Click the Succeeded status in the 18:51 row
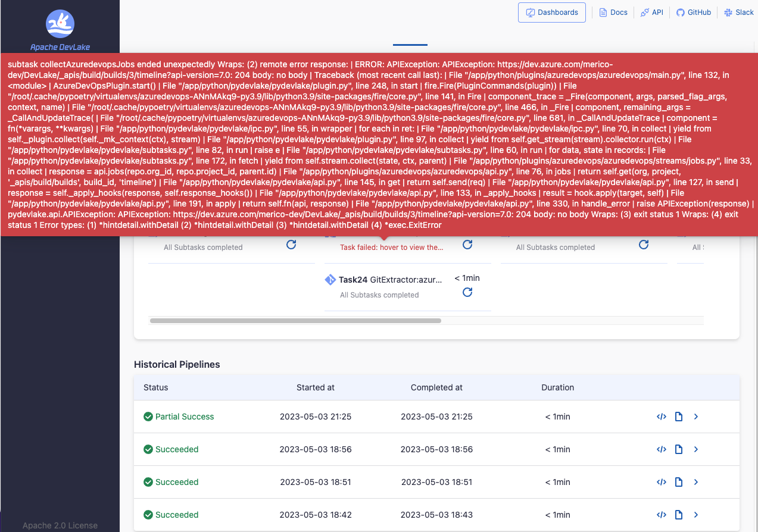The width and height of the screenshot is (758, 532). pyautogui.click(x=177, y=482)
